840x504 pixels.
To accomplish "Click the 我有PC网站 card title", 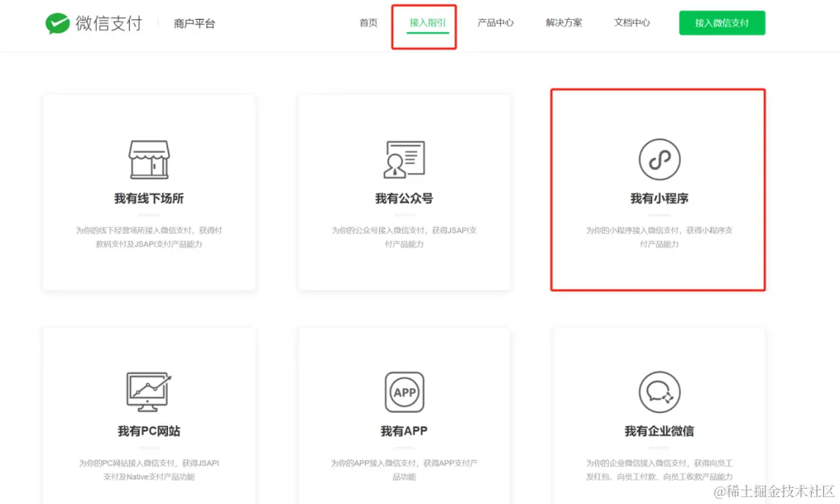I will pos(149,431).
